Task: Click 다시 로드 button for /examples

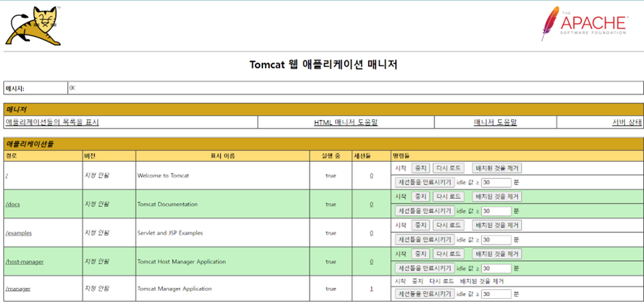Action: 448,225
